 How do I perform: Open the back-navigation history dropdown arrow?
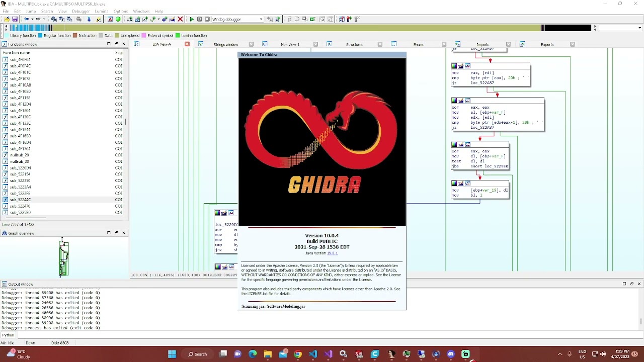point(32,19)
